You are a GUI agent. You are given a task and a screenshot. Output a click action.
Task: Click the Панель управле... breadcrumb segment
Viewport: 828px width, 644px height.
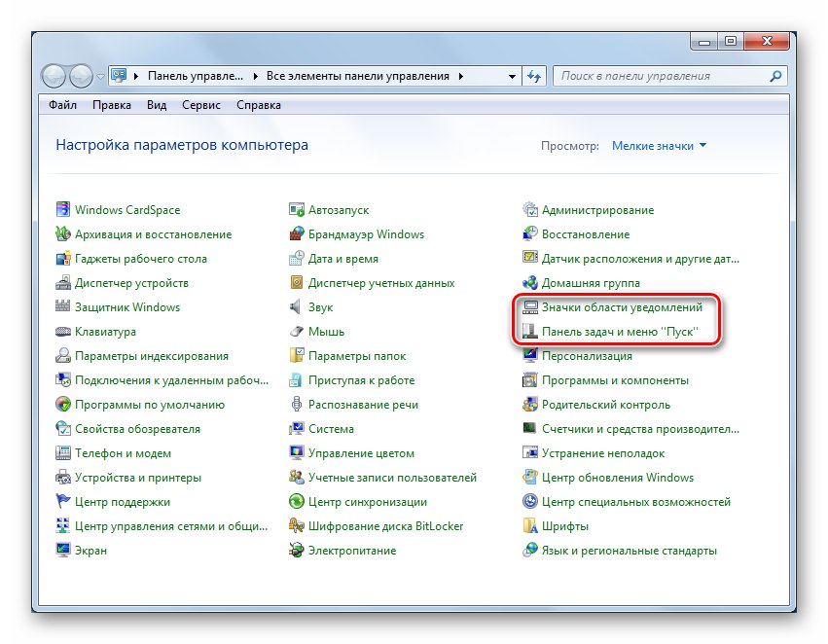pos(196,76)
